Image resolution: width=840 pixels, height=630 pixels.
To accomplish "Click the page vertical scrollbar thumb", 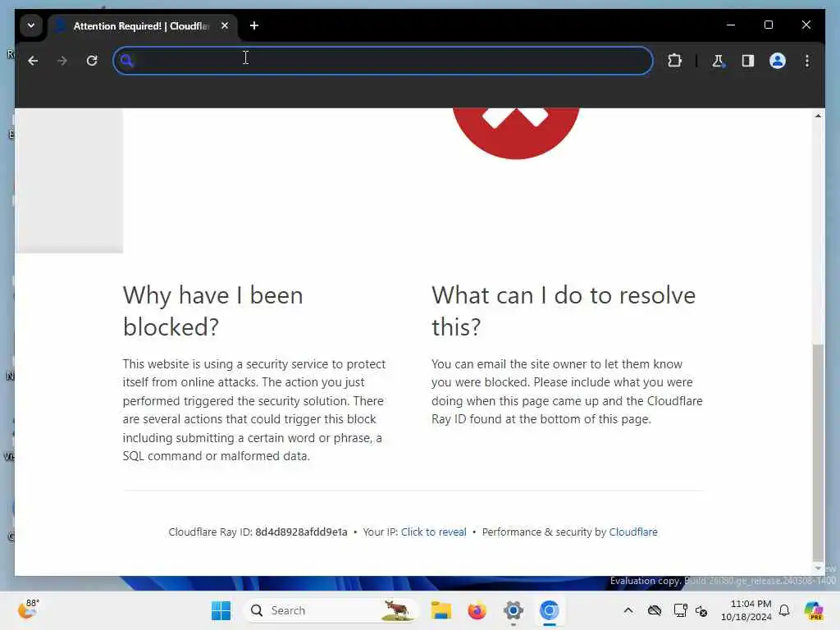I will [818, 453].
